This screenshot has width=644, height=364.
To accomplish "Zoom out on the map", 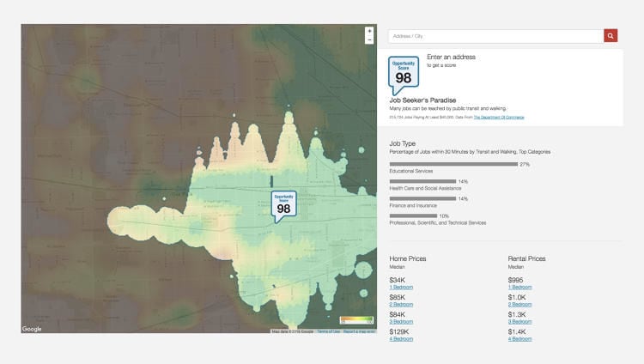I will (x=369, y=40).
